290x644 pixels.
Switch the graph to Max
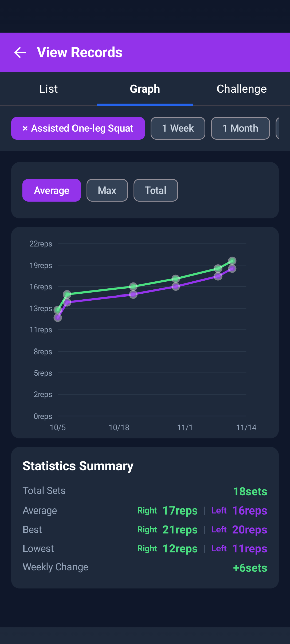107,191
